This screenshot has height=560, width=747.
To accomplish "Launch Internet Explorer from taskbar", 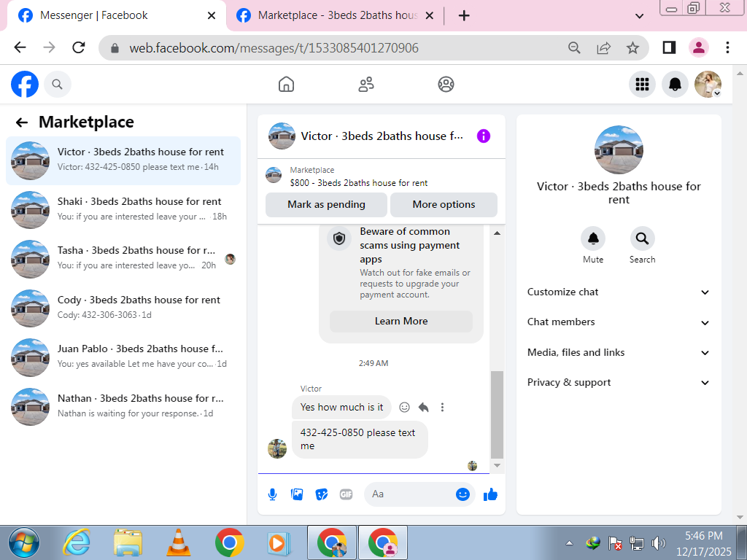I will coord(76,542).
